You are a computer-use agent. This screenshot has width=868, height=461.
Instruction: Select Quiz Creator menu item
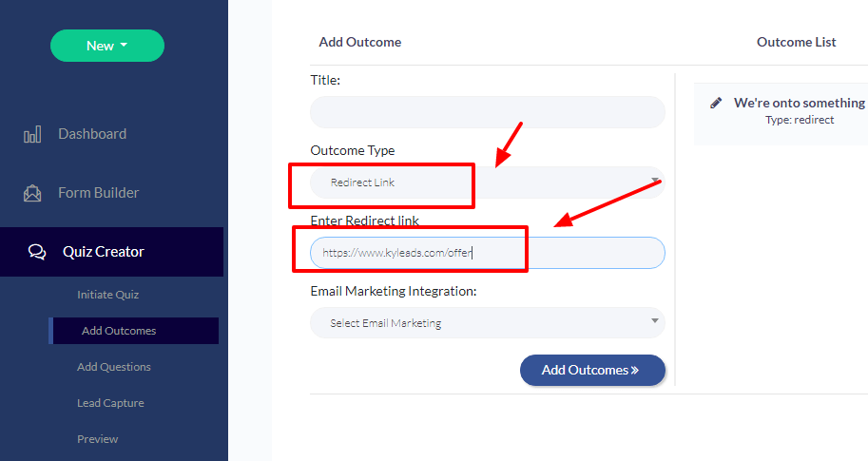click(x=104, y=252)
